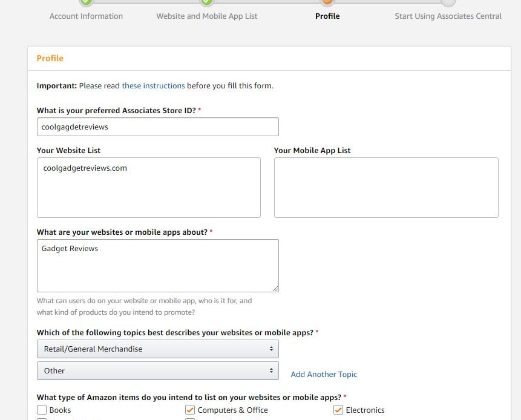Open the Other secondary topic dropdown
Image resolution: width=521 pixels, height=420 pixels.
coord(158,370)
